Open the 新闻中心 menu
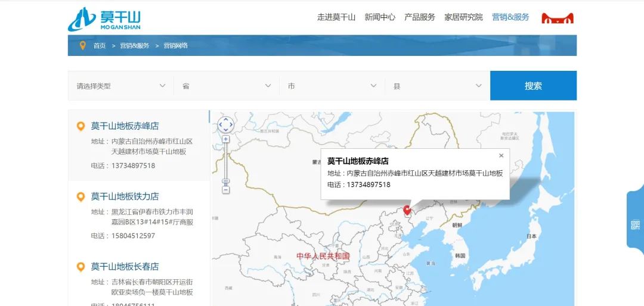The width and height of the screenshot is (644, 306). (x=380, y=17)
